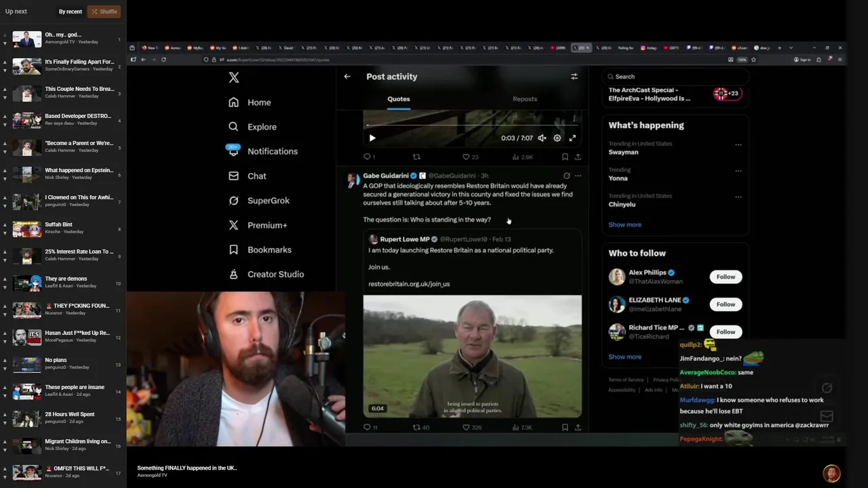Open Terms of Service footer link
Viewport: 868px width, 488px height.
pos(626,380)
